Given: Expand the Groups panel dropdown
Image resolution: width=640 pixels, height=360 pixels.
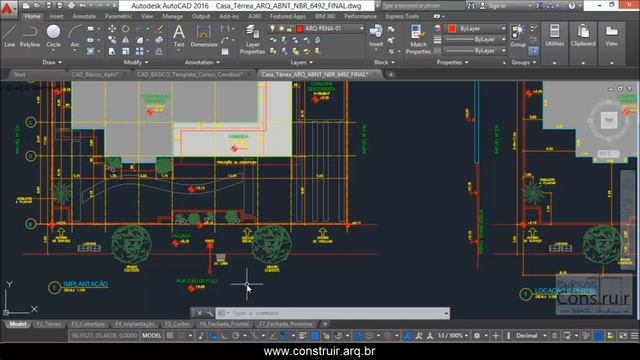Looking at the screenshot, I should [524, 62].
